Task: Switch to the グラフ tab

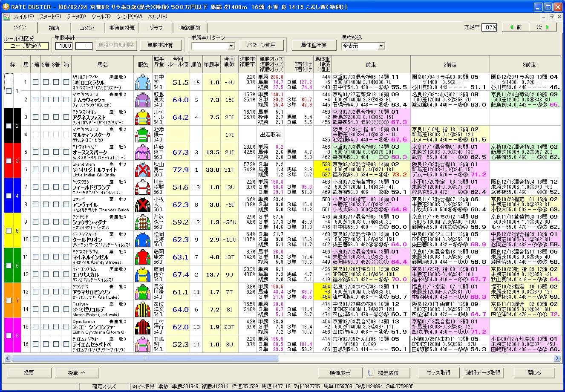Action: 156,28
